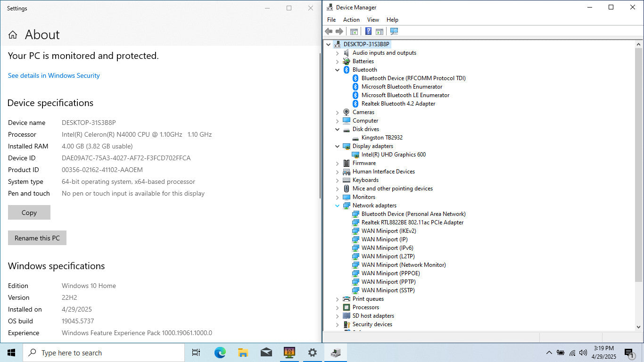Expand the Processors category

click(x=338, y=307)
